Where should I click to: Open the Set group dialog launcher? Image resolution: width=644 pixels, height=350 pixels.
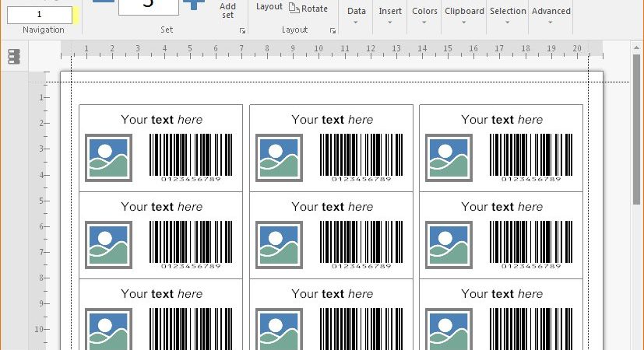[x=242, y=31]
